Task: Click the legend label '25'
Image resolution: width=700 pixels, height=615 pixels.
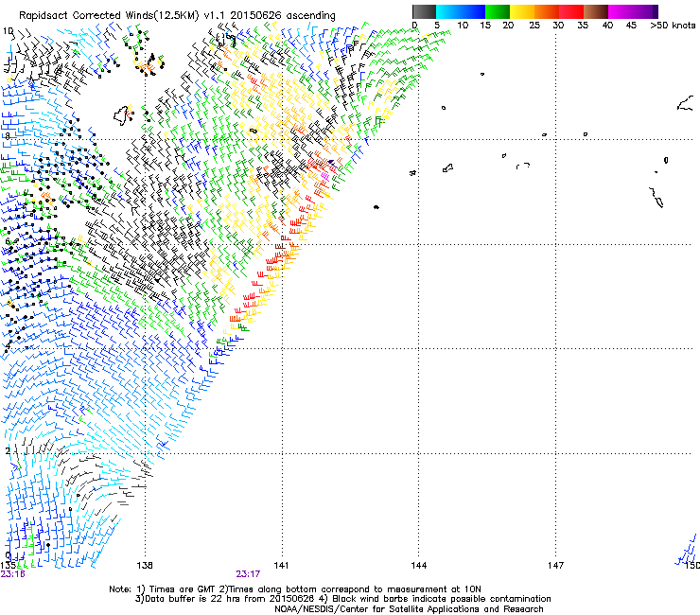Action: [534, 26]
